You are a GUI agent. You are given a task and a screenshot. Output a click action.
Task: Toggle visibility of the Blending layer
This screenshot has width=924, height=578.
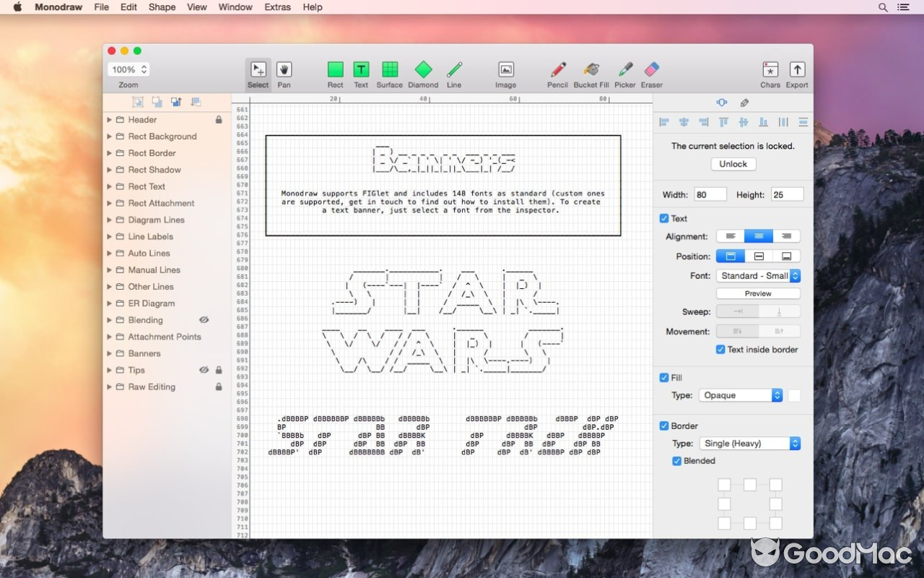click(204, 320)
